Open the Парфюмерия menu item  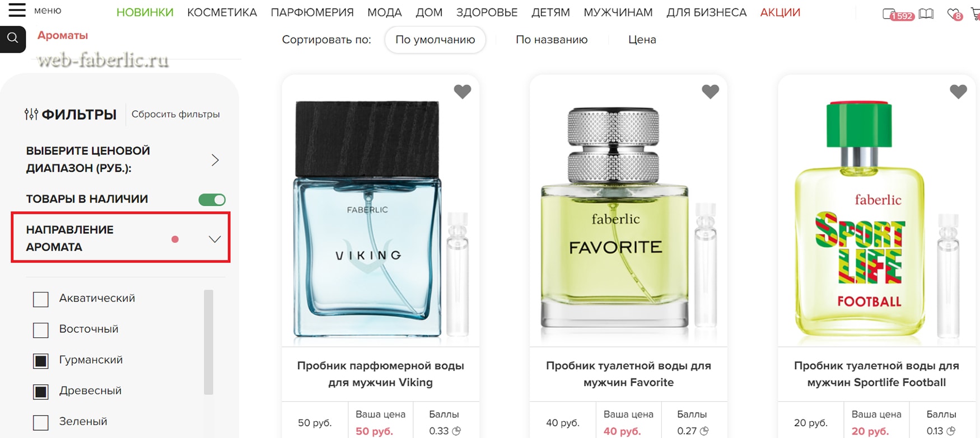(312, 12)
